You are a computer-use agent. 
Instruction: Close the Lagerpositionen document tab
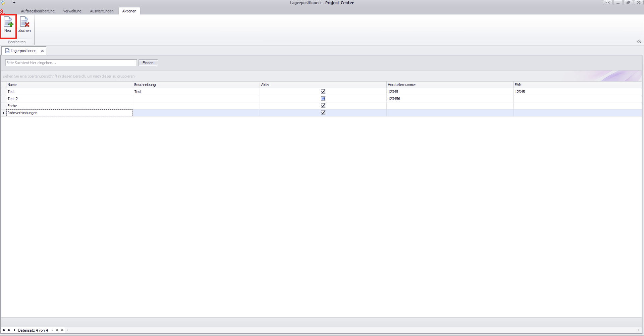42,51
